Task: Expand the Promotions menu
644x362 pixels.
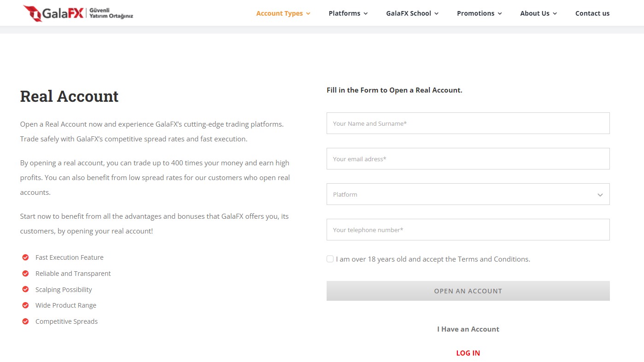Action: click(480, 13)
